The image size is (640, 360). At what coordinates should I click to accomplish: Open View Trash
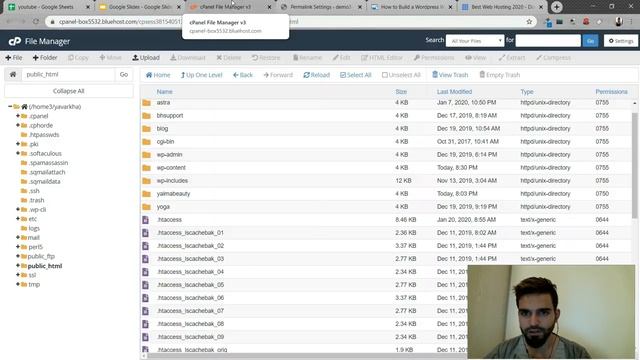click(x=450, y=75)
